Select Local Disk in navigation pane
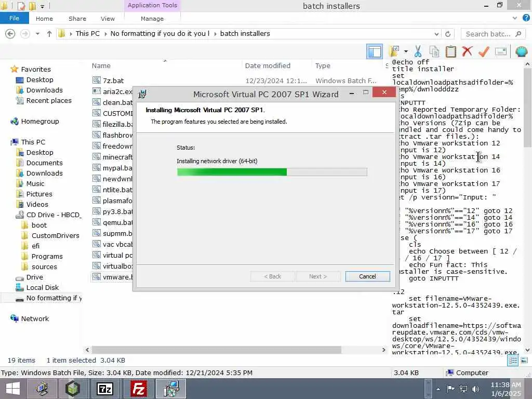 coord(43,287)
